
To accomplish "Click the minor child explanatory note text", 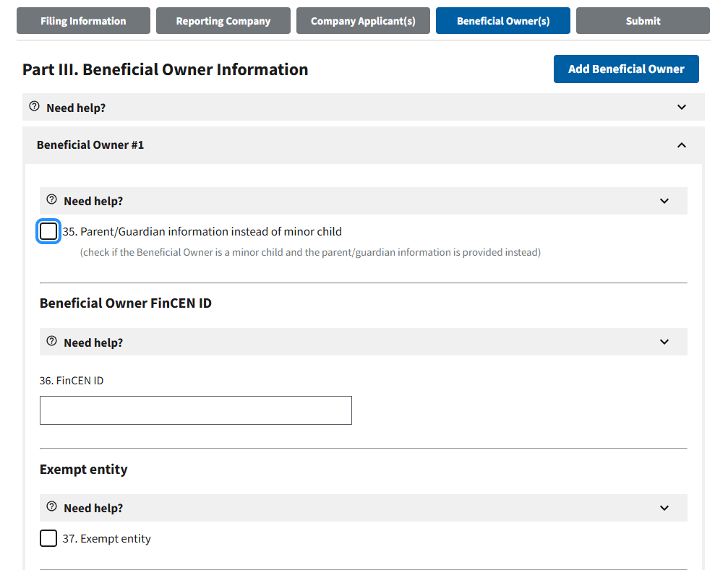I will point(310,252).
